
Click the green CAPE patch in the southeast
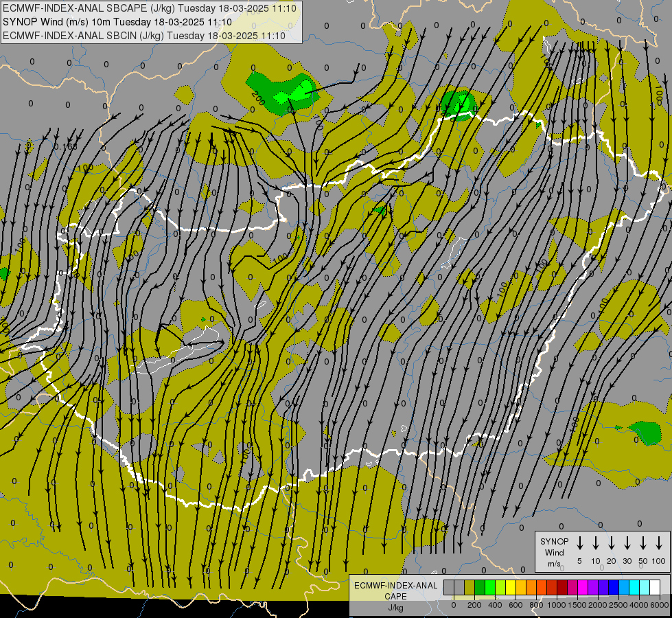point(646,432)
